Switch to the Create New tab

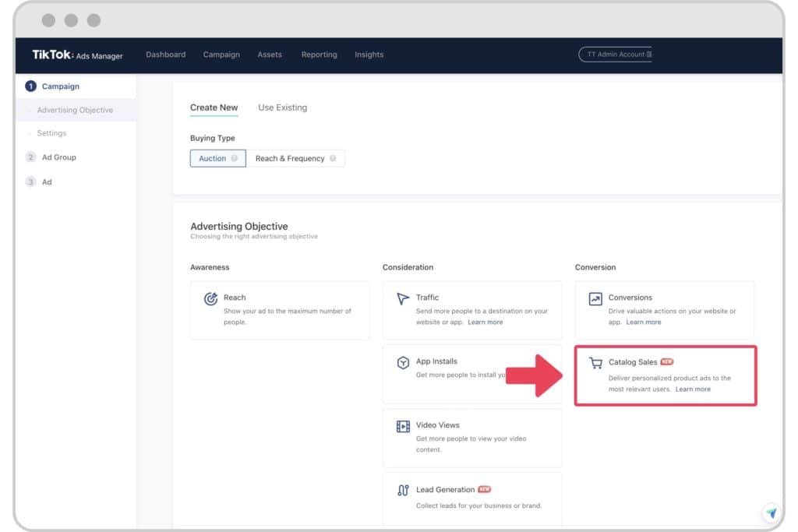tap(214, 107)
